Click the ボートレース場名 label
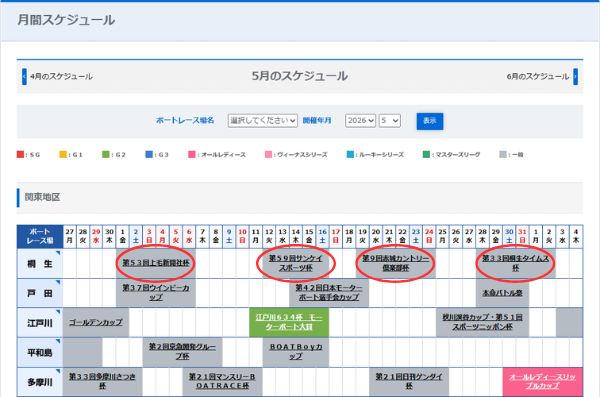The width and height of the screenshot is (600, 397). [x=185, y=121]
